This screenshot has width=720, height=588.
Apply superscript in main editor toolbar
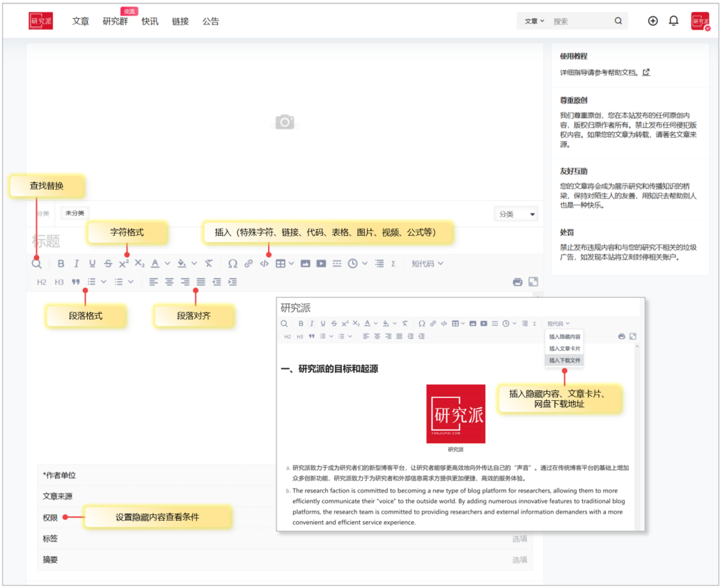pos(124,264)
